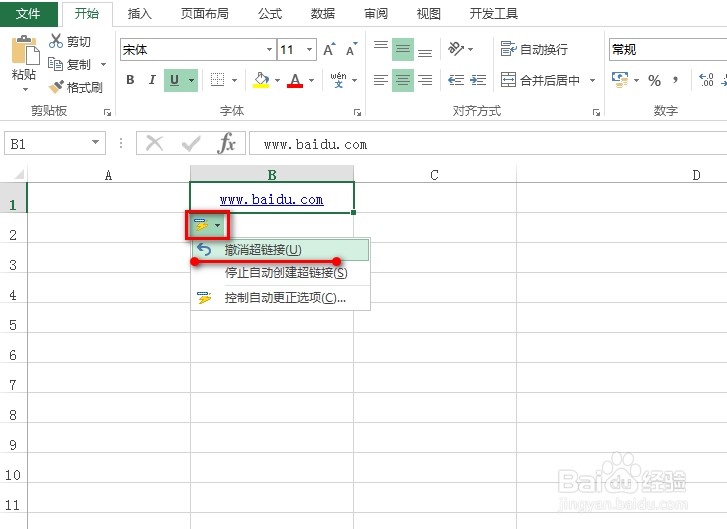Open the File (文件) tab
727x529 pixels.
click(x=28, y=14)
